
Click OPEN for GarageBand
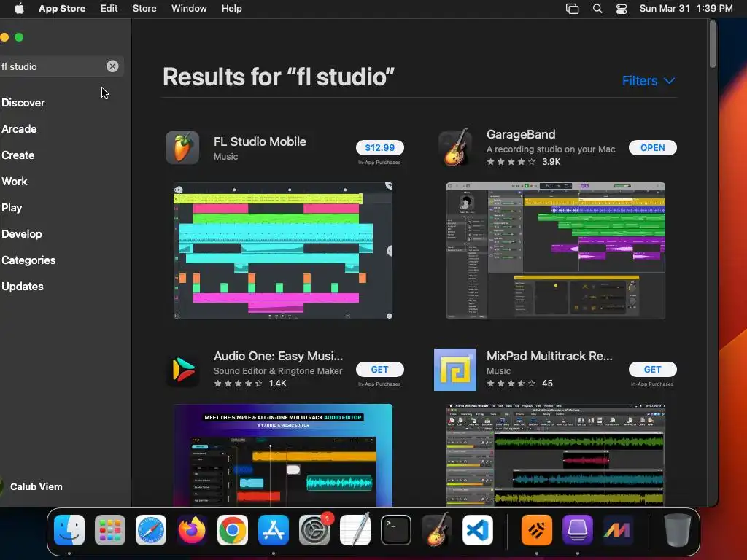click(653, 147)
